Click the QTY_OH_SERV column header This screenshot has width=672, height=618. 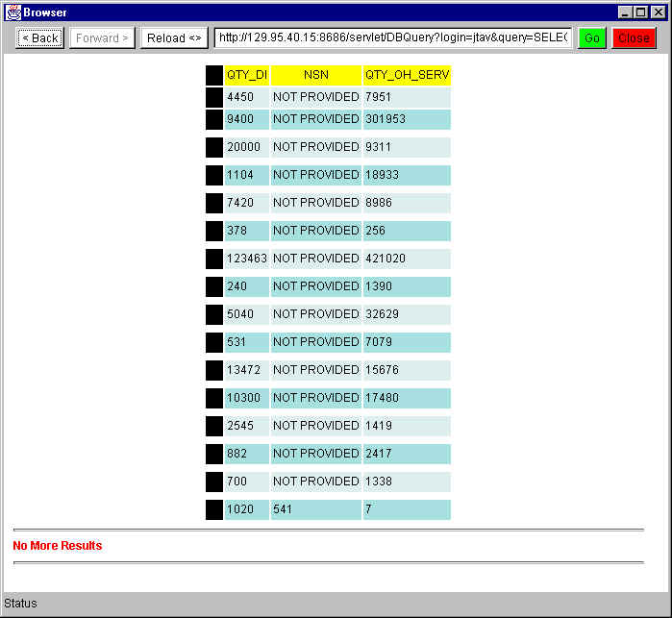click(407, 75)
